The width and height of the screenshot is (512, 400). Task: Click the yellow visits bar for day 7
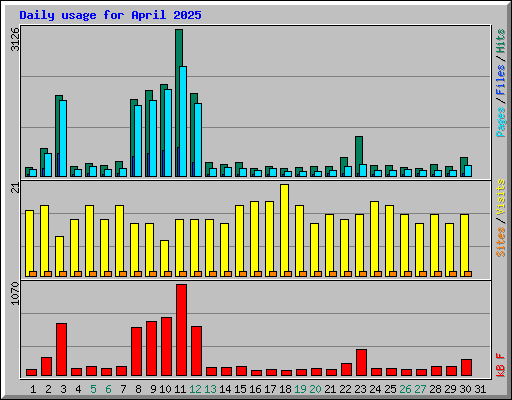(119, 241)
